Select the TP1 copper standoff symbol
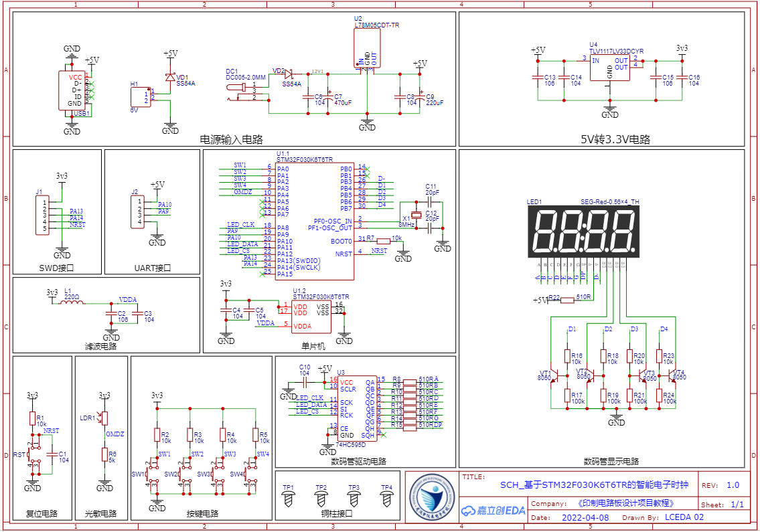This screenshot has height=532, width=760. coord(289,499)
